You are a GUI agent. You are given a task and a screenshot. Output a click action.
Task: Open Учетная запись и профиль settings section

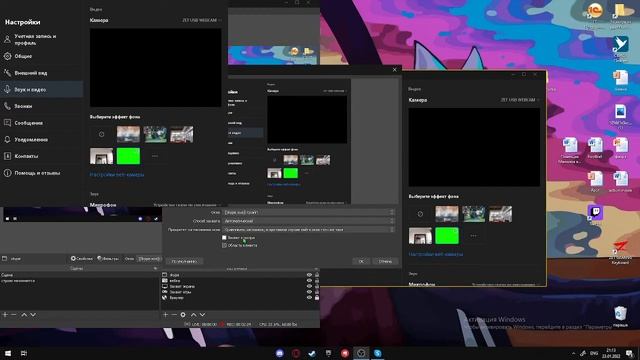point(42,40)
